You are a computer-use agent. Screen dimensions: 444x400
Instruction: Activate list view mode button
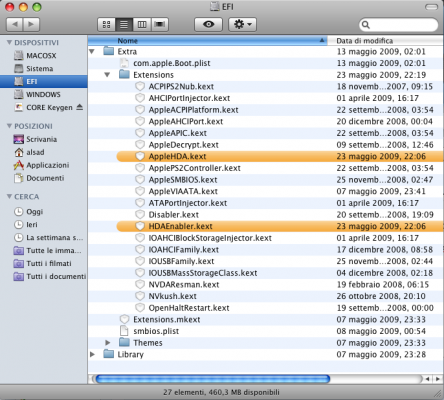[x=124, y=24]
